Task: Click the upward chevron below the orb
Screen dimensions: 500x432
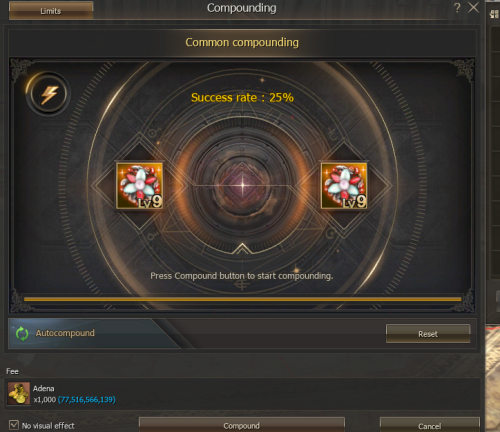Action: 242,249
